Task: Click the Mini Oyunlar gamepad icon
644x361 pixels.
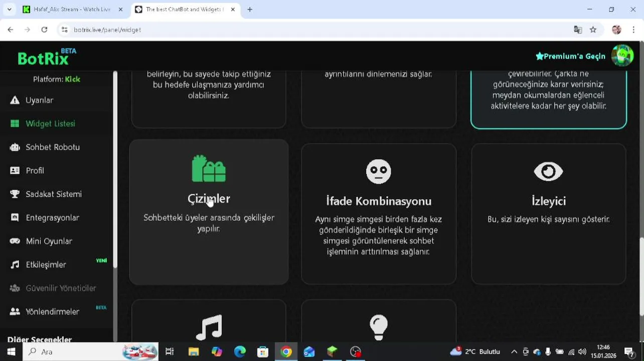Action: [15, 241]
